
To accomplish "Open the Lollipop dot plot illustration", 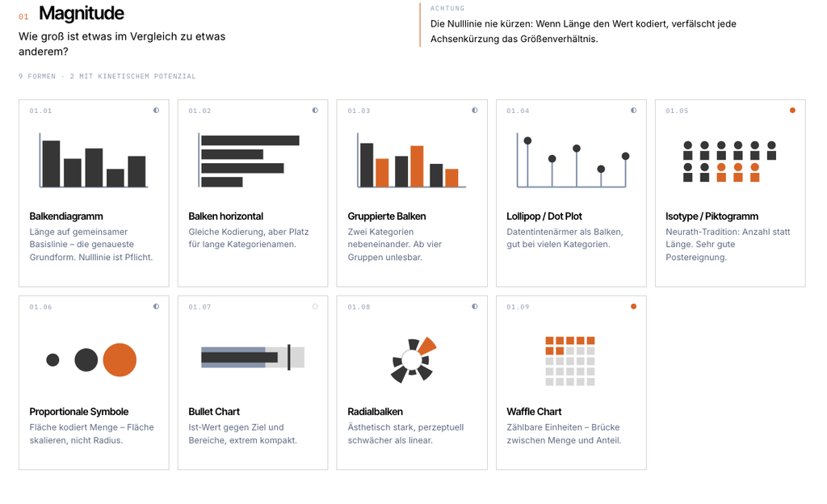I will pyautogui.click(x=572, y=160).
